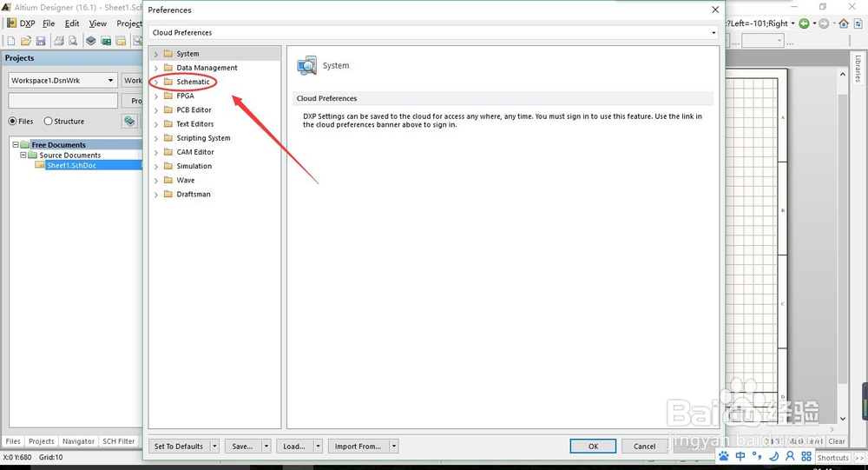The width and height of the screenshot is (868, 470).
Task: Click the Import From... button
Action: pos(358,447)
